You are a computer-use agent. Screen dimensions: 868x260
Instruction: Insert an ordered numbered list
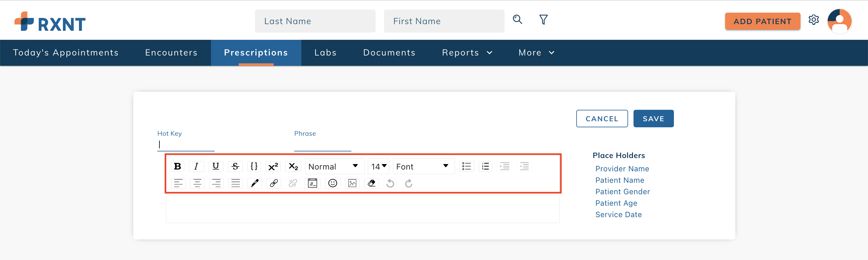coord(486,166)
